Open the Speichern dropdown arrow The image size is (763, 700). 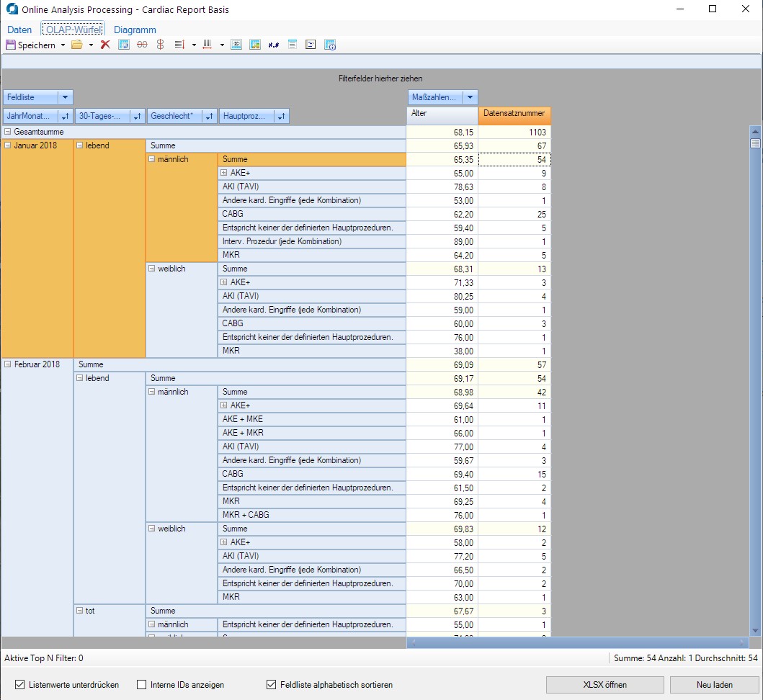pos(63,45)
